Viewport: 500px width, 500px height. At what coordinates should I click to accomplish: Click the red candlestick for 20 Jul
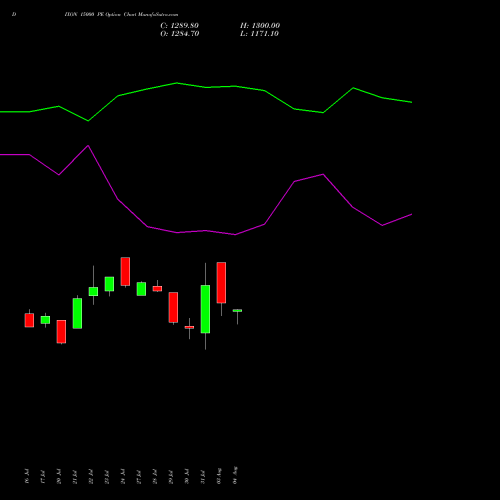61,332
